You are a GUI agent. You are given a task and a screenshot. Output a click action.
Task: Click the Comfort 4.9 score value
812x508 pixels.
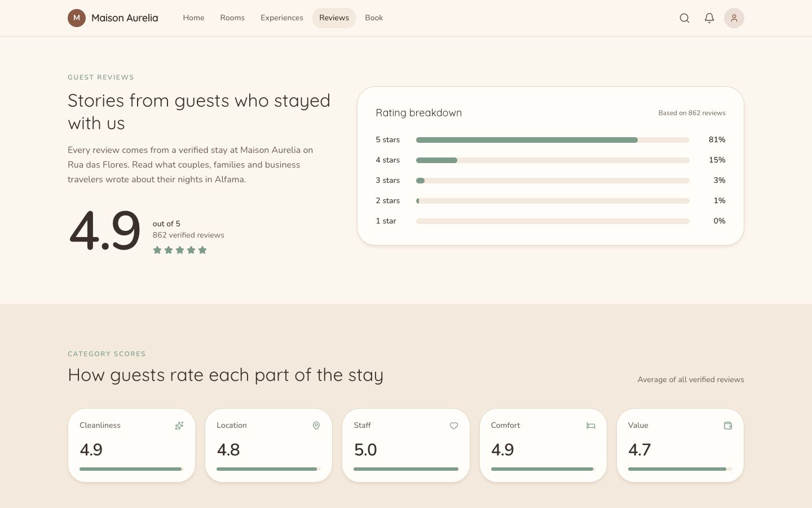tap(502, 450)
